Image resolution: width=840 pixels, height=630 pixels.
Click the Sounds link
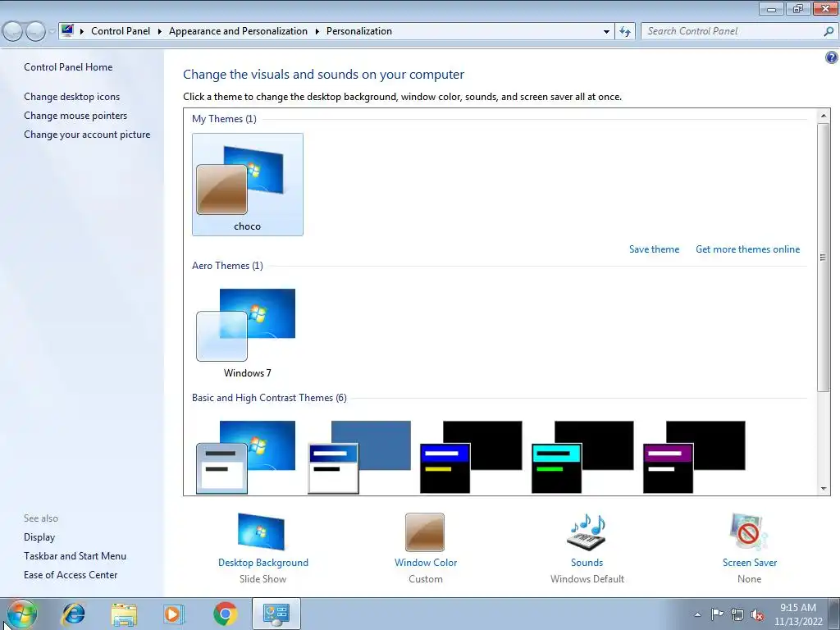pos(587,563)
